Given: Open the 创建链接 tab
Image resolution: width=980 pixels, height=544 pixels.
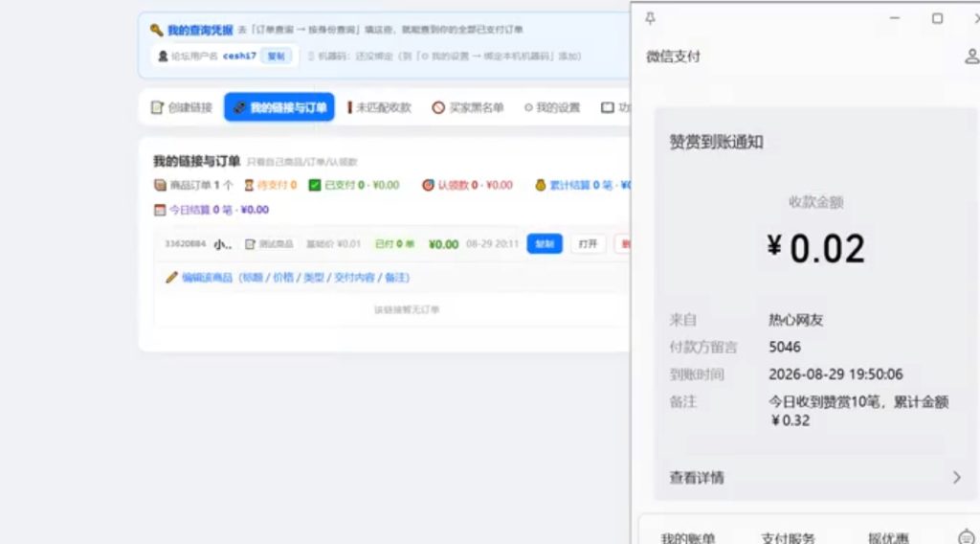Looking at the screenshot, I should (182, 107).
